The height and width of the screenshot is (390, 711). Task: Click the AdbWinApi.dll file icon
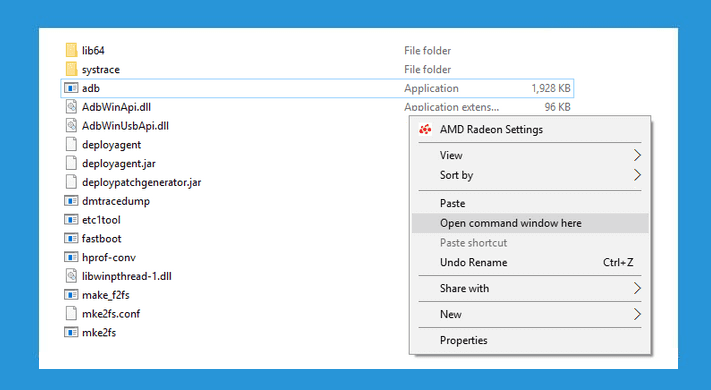(x=71, y=107)
